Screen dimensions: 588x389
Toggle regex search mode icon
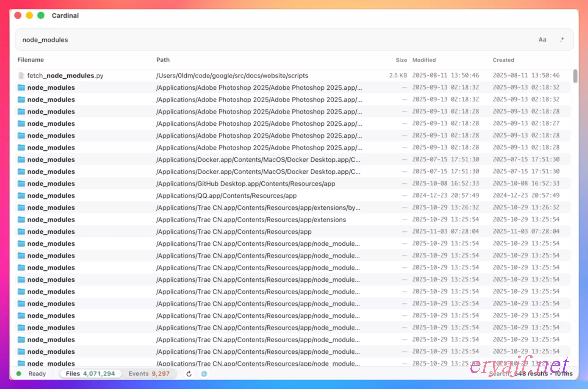[x=562, y=40]
